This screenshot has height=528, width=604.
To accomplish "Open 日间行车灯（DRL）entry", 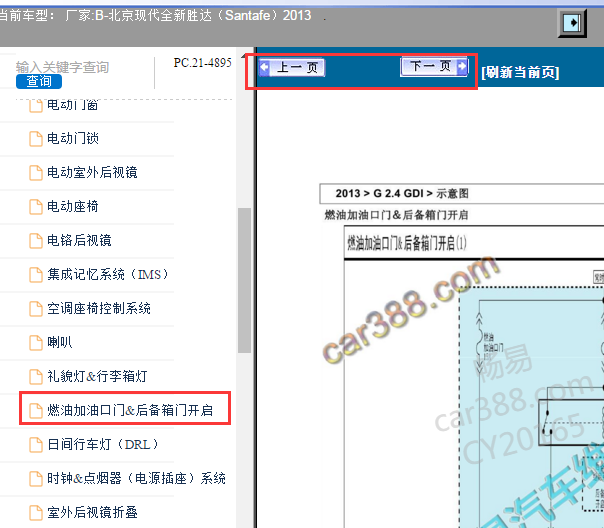I will coord(102,444).
